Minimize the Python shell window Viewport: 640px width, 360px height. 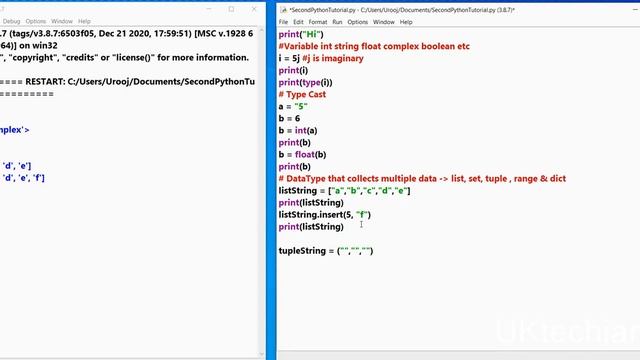tap(209, 9)
